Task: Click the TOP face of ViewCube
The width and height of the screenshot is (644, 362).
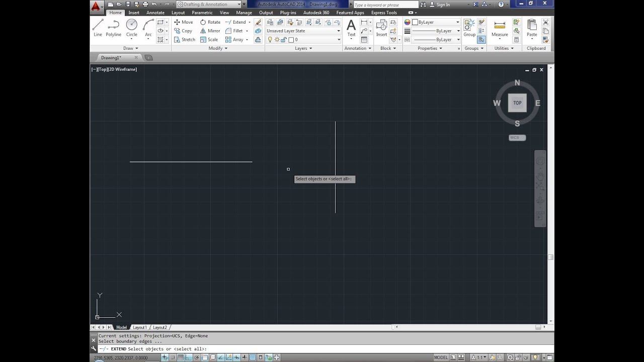Action: [517, 103]
